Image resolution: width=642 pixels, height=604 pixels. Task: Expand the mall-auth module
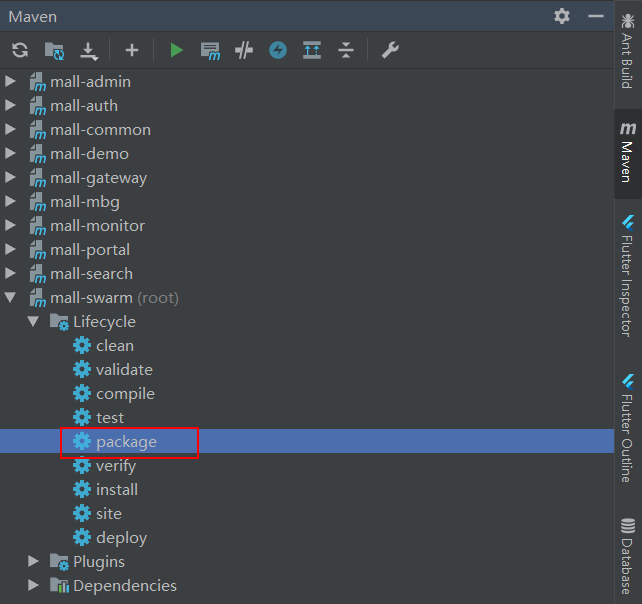click(x=10, y=105)
